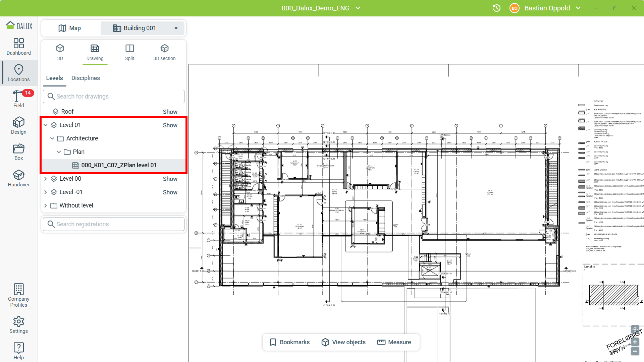Show Level -01 drawing
644x362 pixels.
[170, 192]
